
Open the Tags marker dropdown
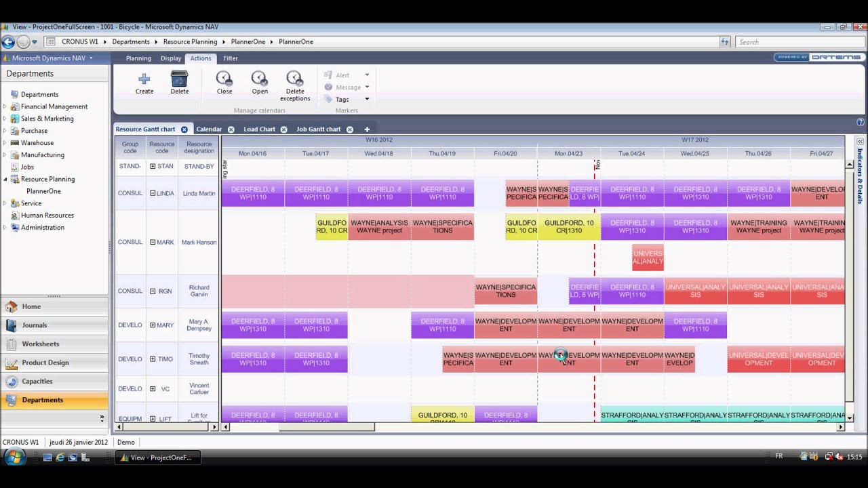[x=367, y=100]
